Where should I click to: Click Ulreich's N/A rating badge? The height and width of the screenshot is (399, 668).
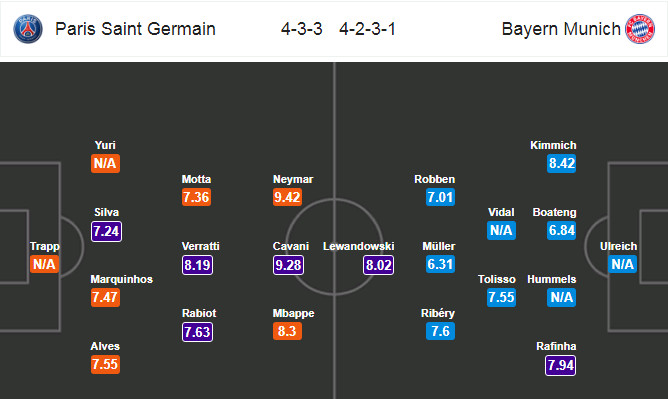pos(622,264)
